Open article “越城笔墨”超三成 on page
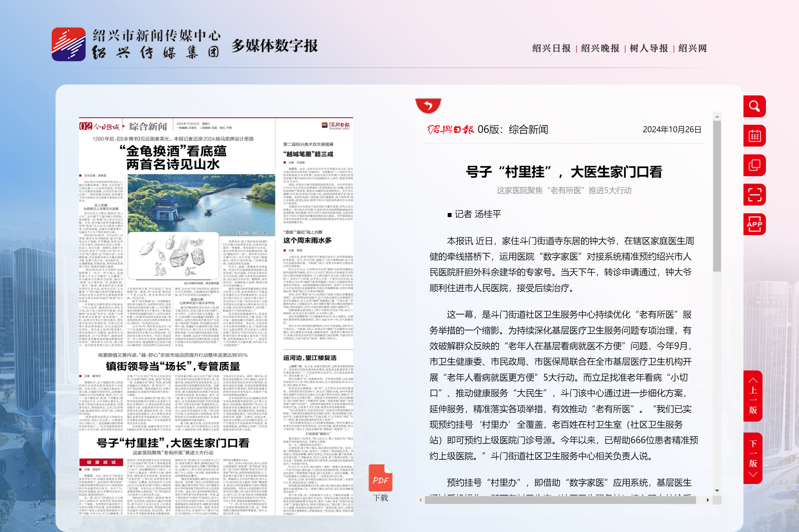This screenshot has width=799, height=532. tap(308, 154)
